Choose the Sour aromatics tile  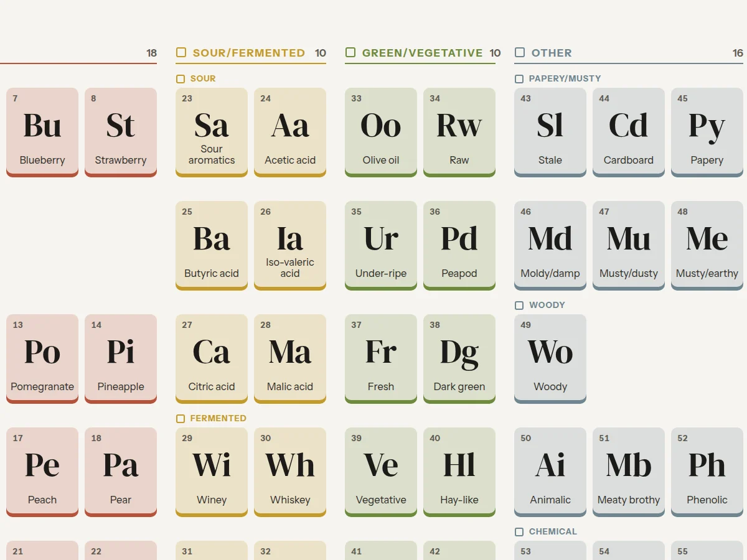click(x=212, y=133)
